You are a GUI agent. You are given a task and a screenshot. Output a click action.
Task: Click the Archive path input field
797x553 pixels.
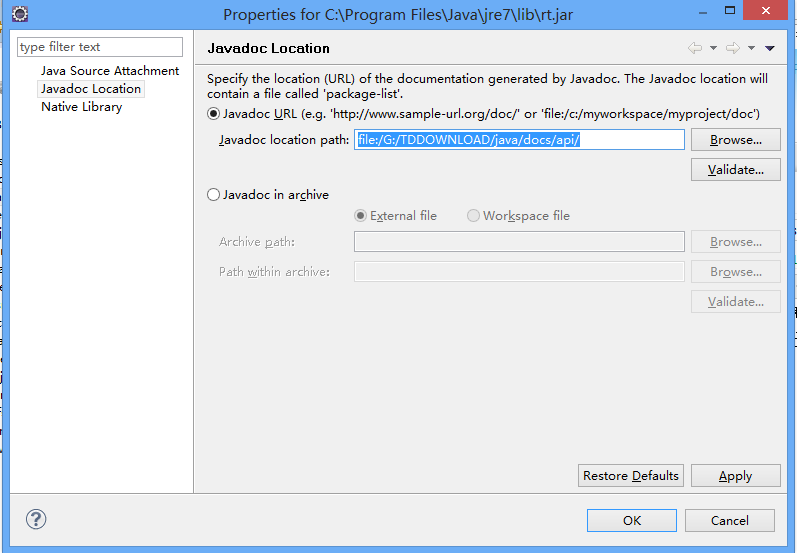tap(519, 241)
